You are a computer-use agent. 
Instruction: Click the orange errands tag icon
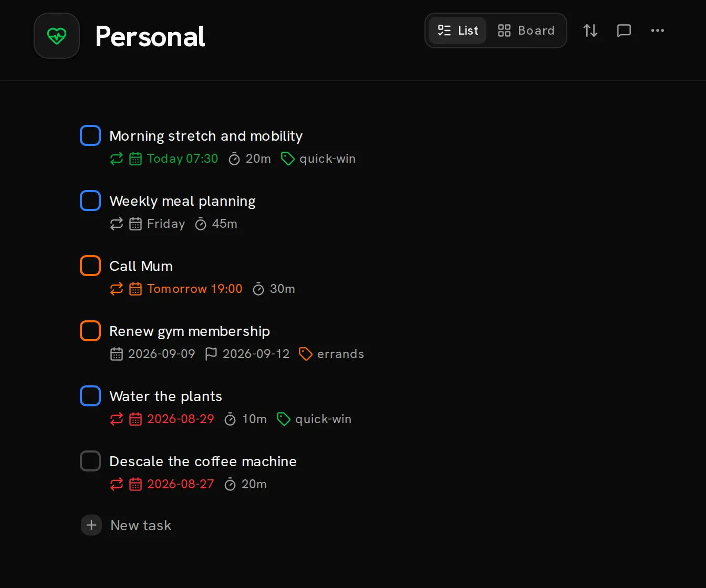click(x=306, y=354)
